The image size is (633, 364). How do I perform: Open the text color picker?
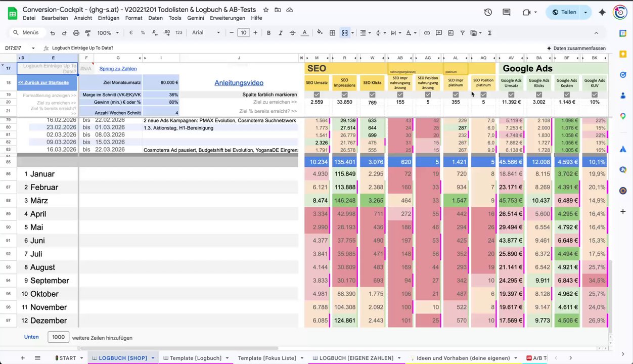click(304, 33)
